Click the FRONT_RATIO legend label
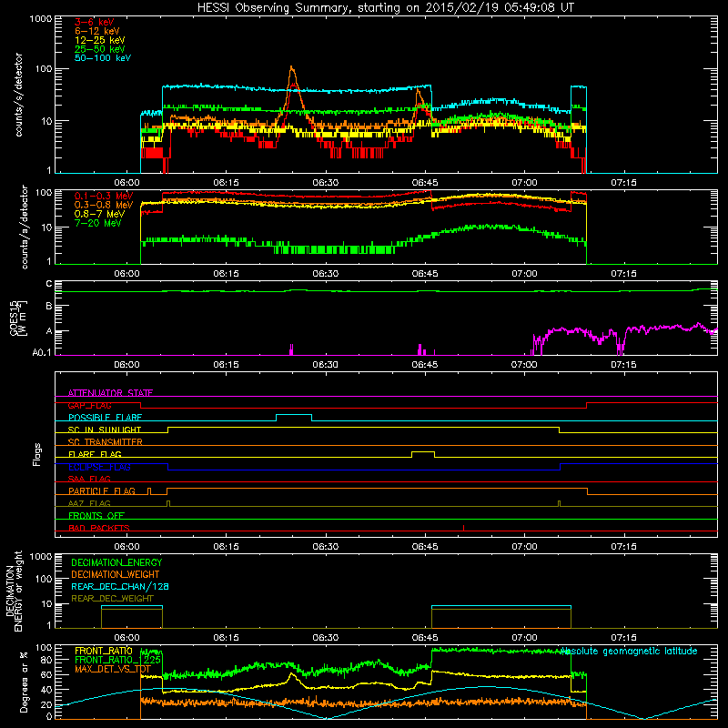 [x=104, y=651]
